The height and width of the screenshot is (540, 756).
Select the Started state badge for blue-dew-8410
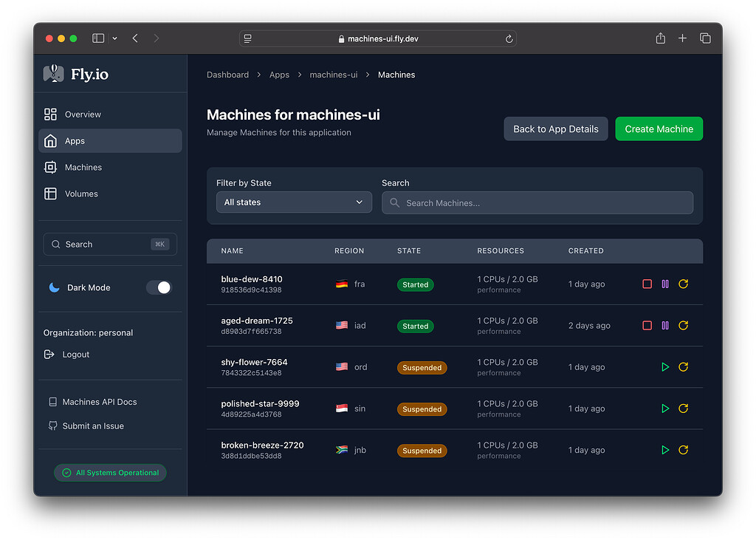coord(415,284)
